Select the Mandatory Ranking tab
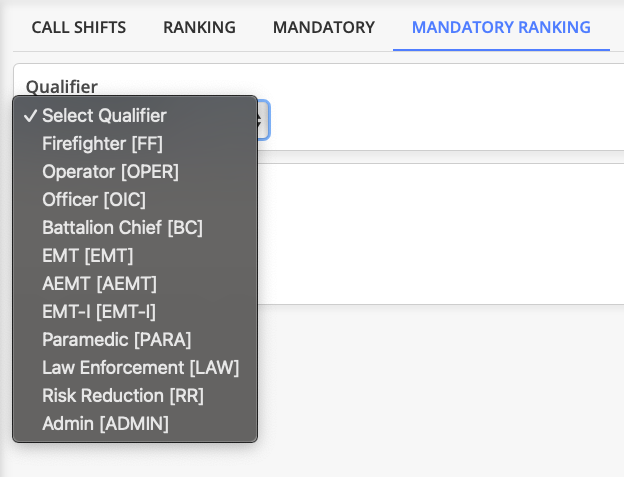Viewport: 624px width, 477px height. [x=501, y=27]
